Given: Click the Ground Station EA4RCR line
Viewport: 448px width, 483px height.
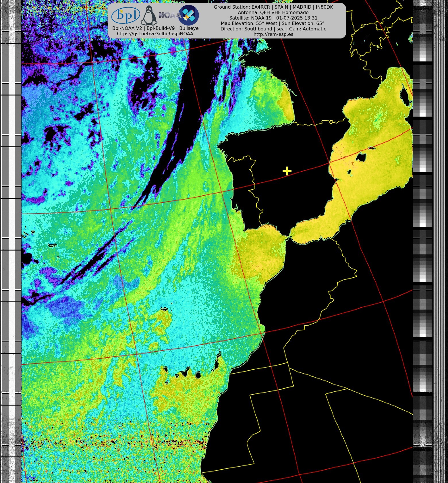Looking at the screenshot, I should click(x=273, y=7).
